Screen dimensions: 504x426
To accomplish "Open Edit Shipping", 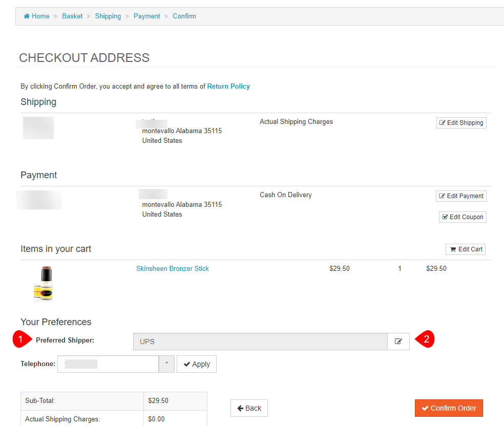I will click(x=461, y=123).
